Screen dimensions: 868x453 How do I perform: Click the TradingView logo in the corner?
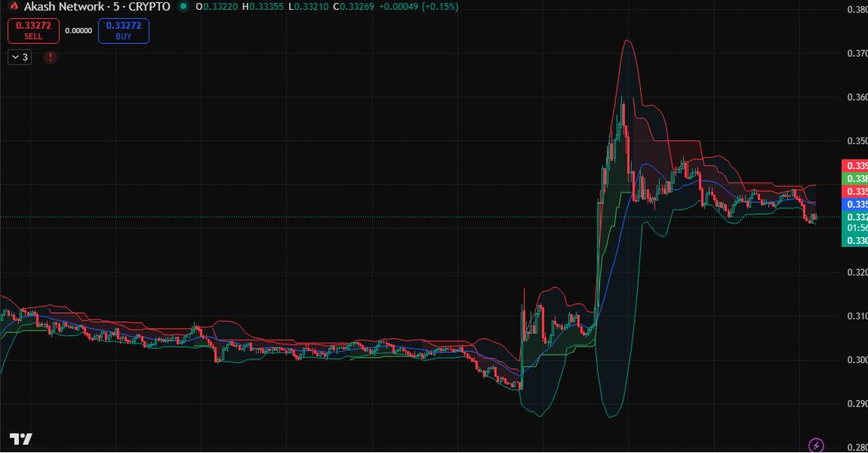point(20,439)
